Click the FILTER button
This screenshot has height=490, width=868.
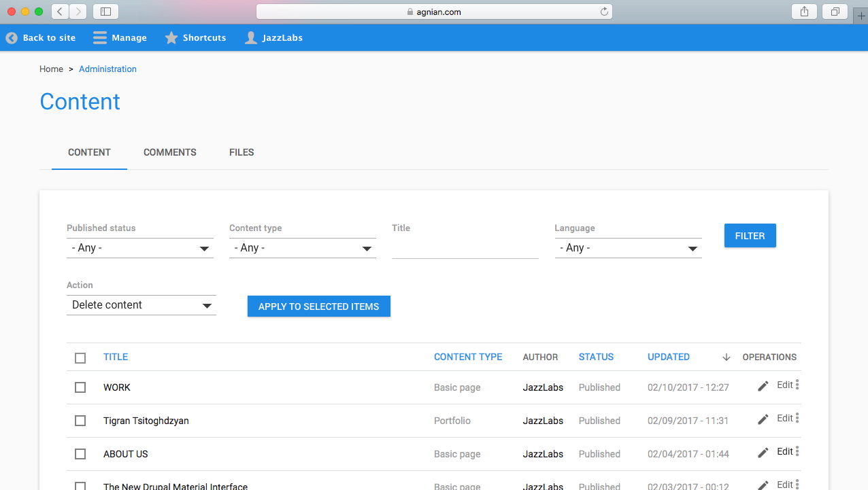(750, 235)
